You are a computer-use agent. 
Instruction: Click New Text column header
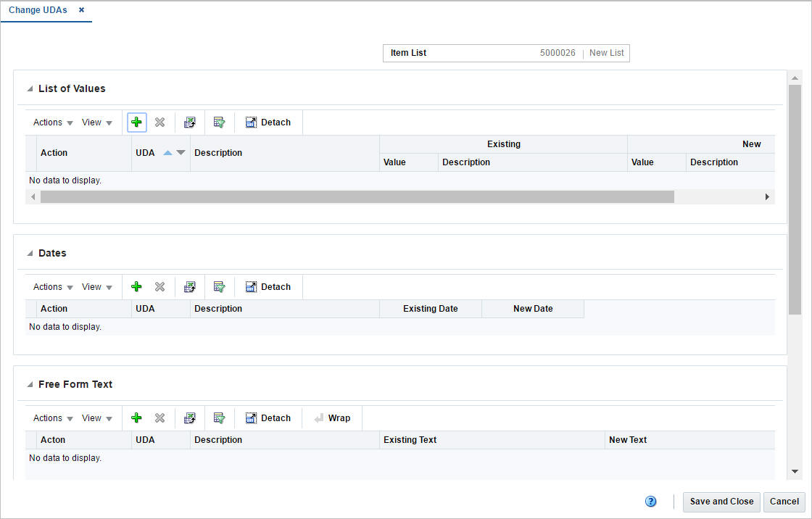[689, 440]
